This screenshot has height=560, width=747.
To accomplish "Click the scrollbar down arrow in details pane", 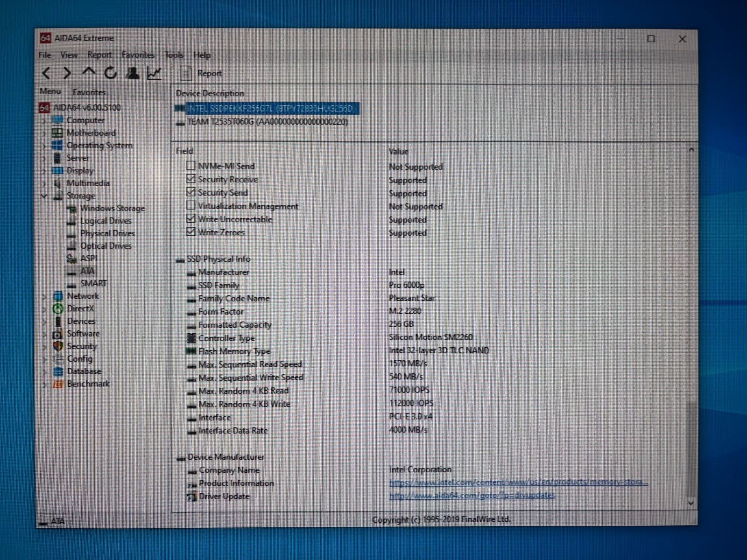I will tap(691, 504).
